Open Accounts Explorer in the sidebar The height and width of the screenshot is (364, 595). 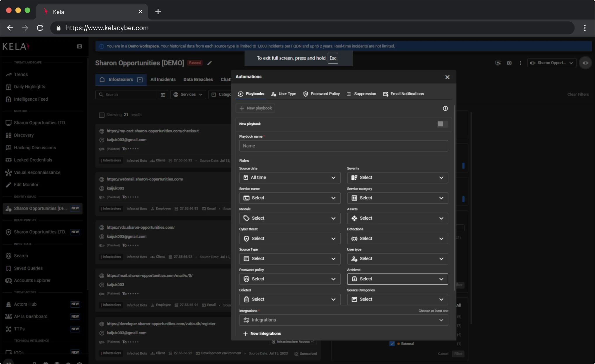(32, 280)
